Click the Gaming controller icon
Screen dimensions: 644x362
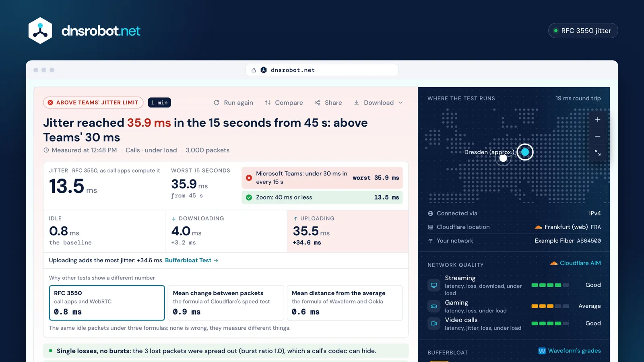434,306
